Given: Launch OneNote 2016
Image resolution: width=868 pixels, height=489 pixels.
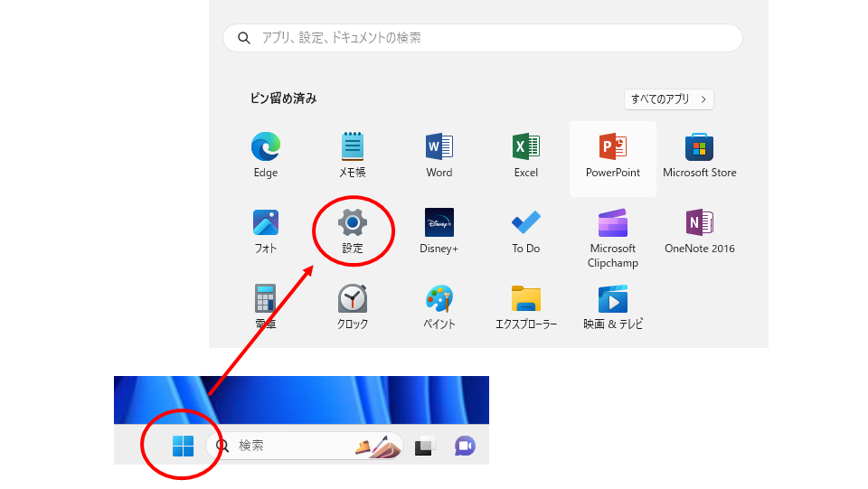Looking at the screenshot, I should click(x=700, y=231).
